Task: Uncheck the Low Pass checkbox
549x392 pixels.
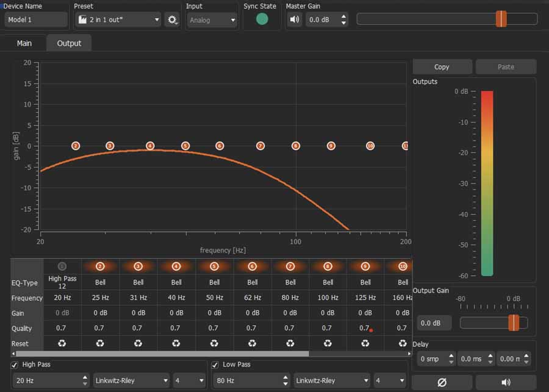Action: pos(215,365)
